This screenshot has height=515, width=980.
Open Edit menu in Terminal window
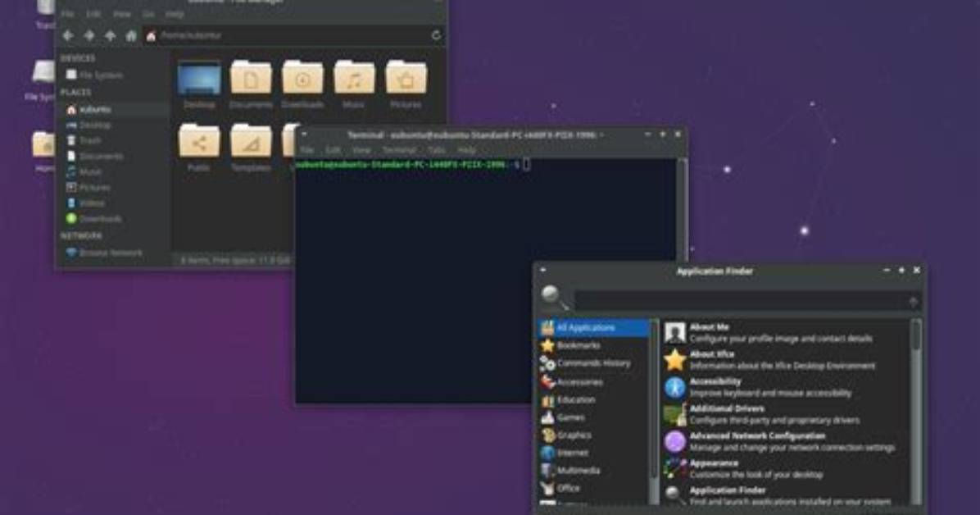(333, 150)
